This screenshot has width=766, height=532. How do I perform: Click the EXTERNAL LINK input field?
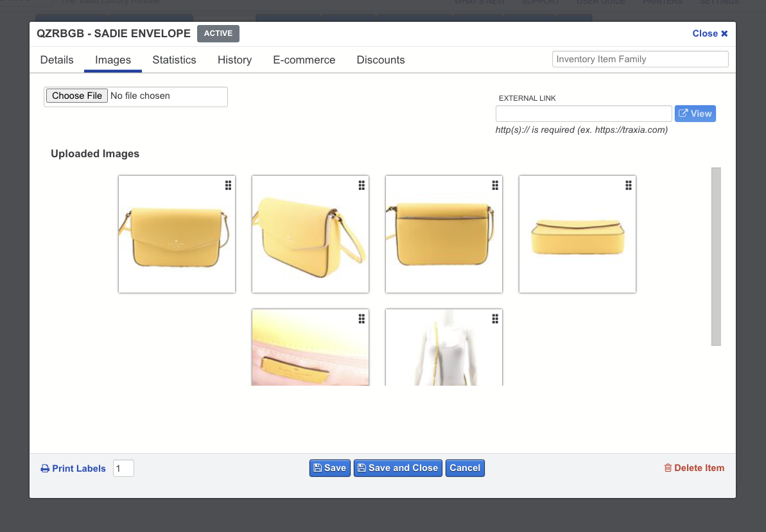[x=583, y=113]
